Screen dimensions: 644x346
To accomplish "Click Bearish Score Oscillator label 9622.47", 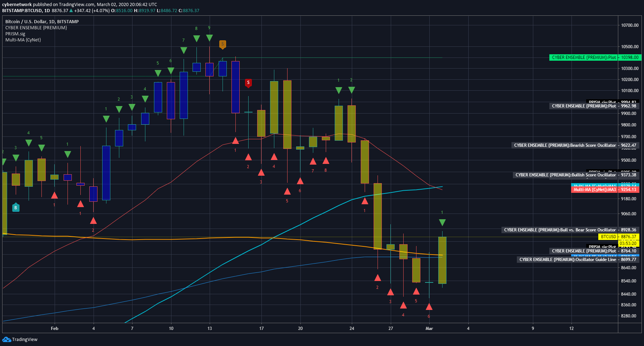I will [x=575, y=145].
